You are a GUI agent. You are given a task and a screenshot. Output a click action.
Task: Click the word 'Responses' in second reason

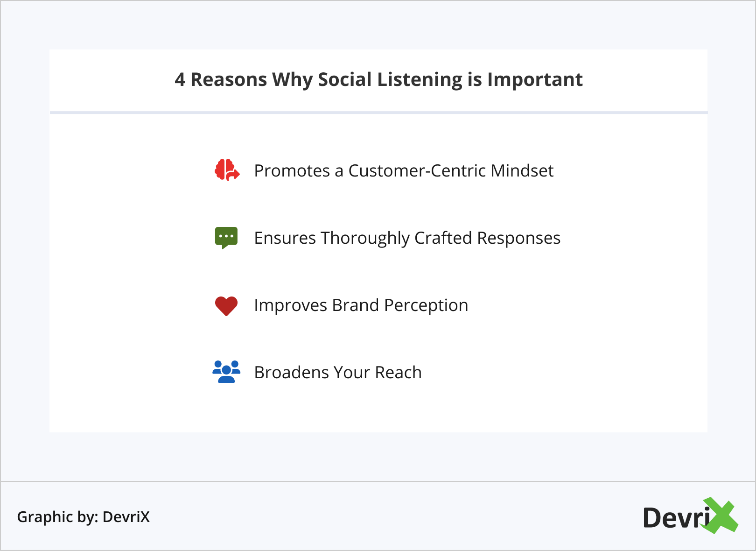click(518, 238)
